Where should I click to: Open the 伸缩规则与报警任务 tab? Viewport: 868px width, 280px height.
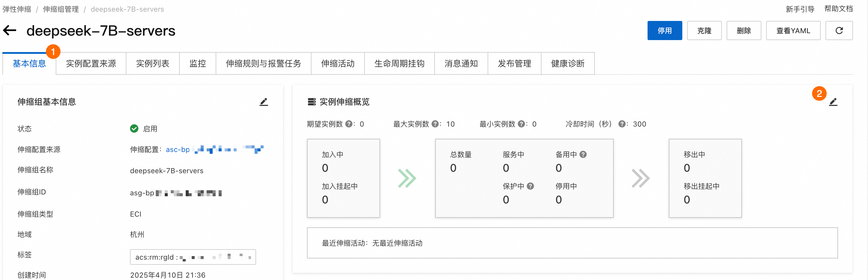(x=264, y=64)
